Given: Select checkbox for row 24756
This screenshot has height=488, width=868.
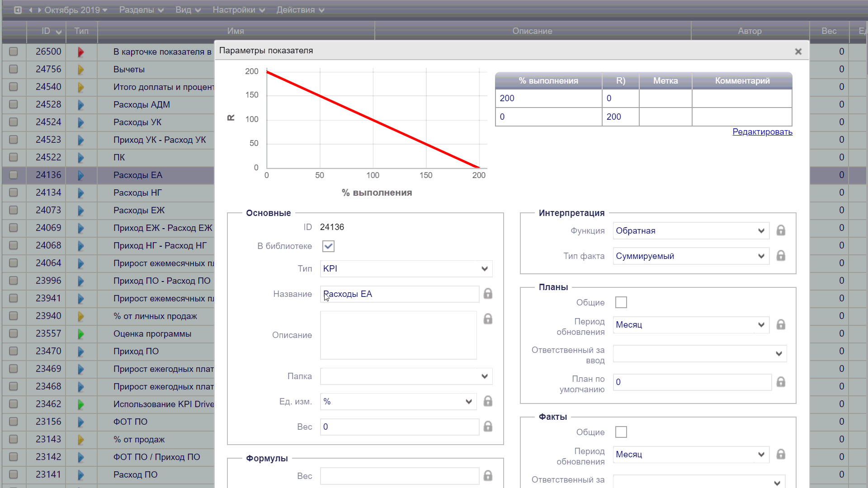Looking at the screenshot, I should [14, 69].
